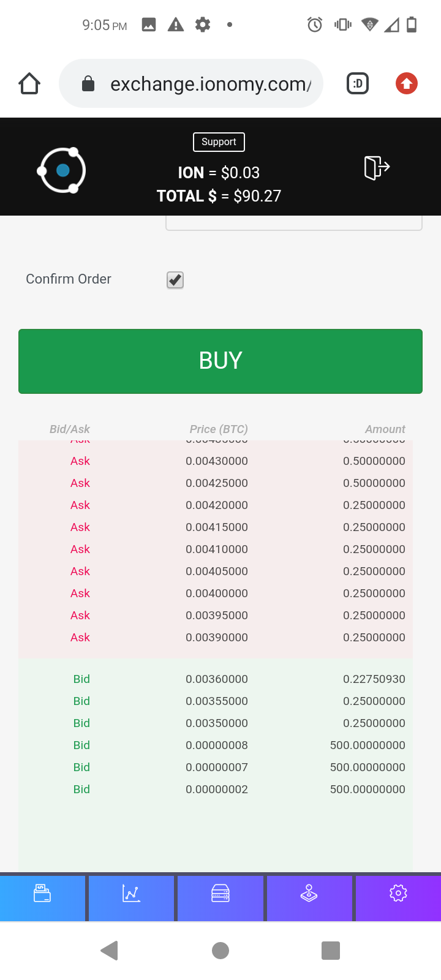Image resolution: width=441 pixels, height=980 pixels.
Task: Select the Bid at price 0.00360000
Action: 216,679
